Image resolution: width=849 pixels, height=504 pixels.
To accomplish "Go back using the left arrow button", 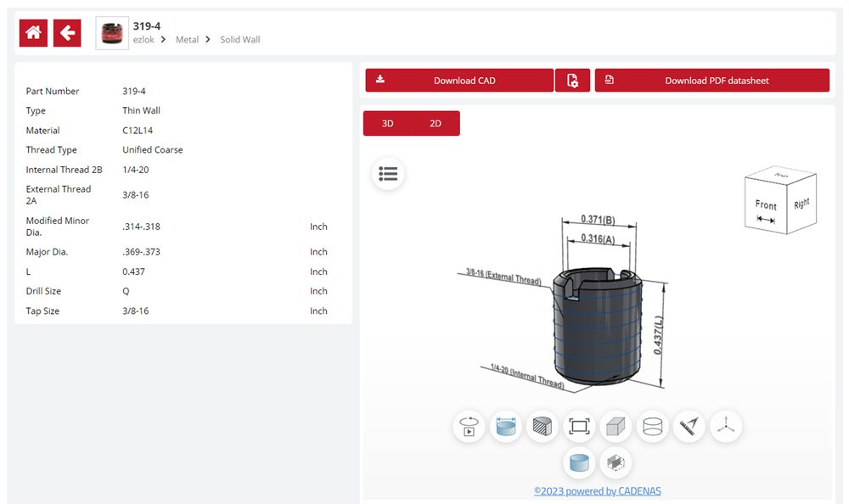I will pyautogui.click(x=67, y=33).
